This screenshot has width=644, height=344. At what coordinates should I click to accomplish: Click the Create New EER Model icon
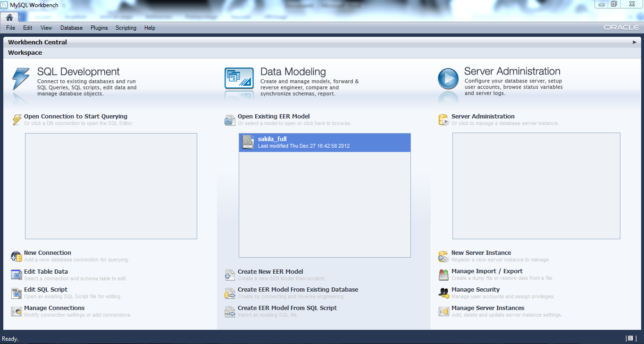click(230, 275)
